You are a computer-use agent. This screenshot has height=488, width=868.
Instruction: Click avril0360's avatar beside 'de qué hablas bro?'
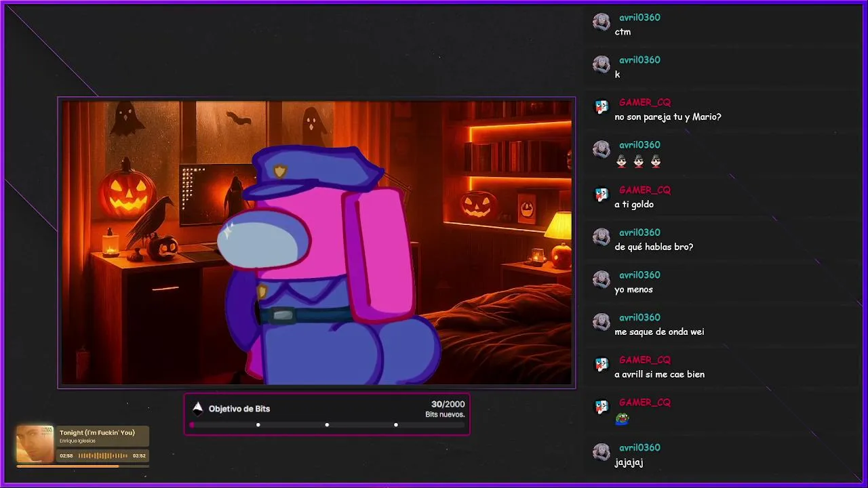click(601, 237)
